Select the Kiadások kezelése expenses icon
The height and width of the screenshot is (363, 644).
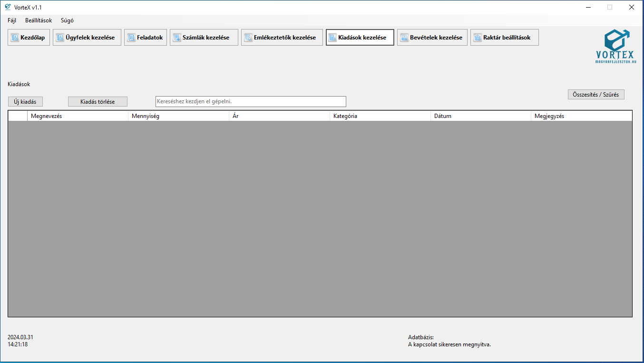coord(333,38)
